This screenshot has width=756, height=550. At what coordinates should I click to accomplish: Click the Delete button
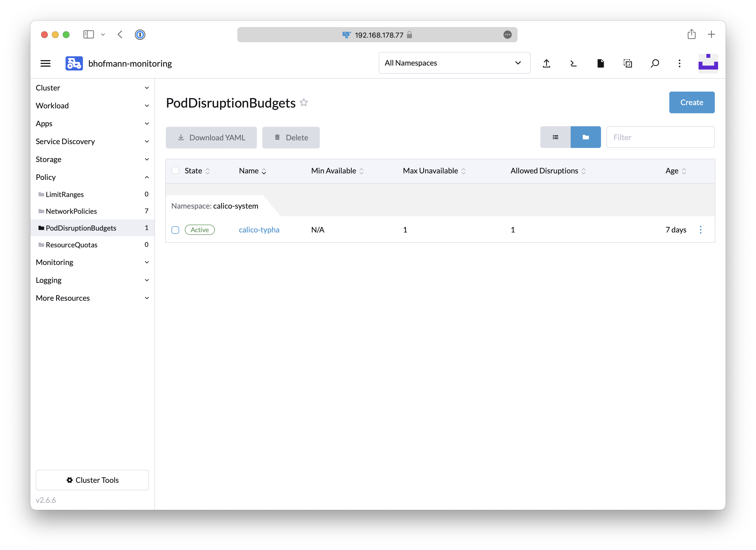(291, 137)
